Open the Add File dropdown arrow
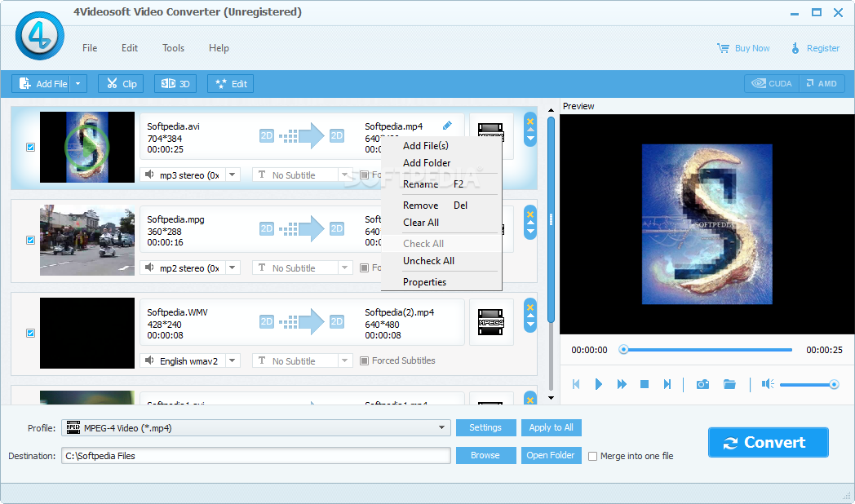Screen dimensions: 855x504 point(78,83)
